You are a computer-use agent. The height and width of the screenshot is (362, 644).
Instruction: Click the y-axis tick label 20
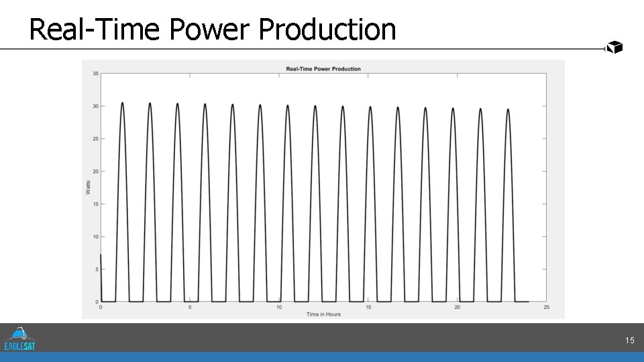96,172
